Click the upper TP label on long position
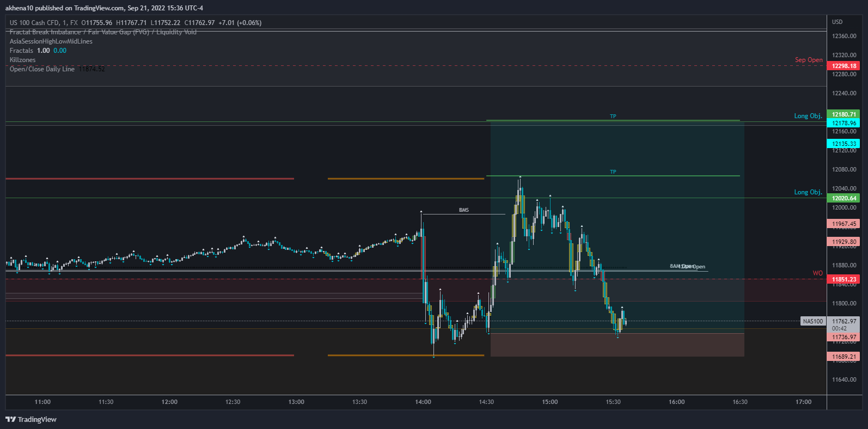The height and width of the screenshot is (429, 868). tap(613, 117)
